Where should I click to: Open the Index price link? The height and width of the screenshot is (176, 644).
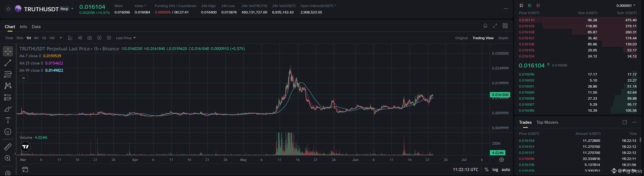coord(140,6)
